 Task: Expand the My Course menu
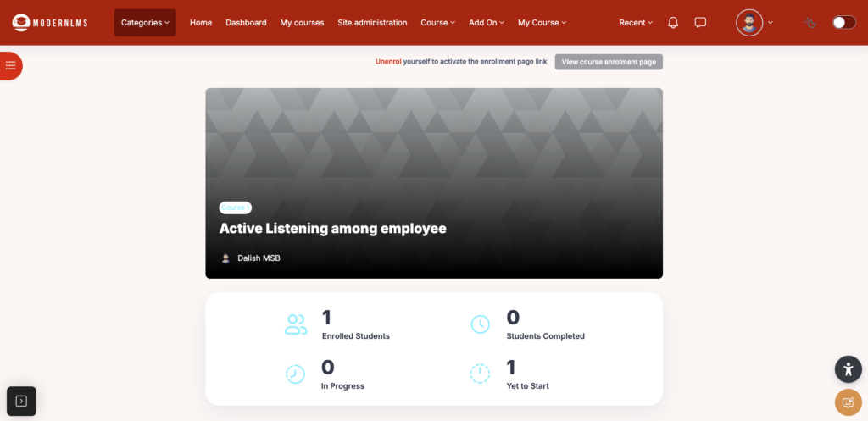542,23
